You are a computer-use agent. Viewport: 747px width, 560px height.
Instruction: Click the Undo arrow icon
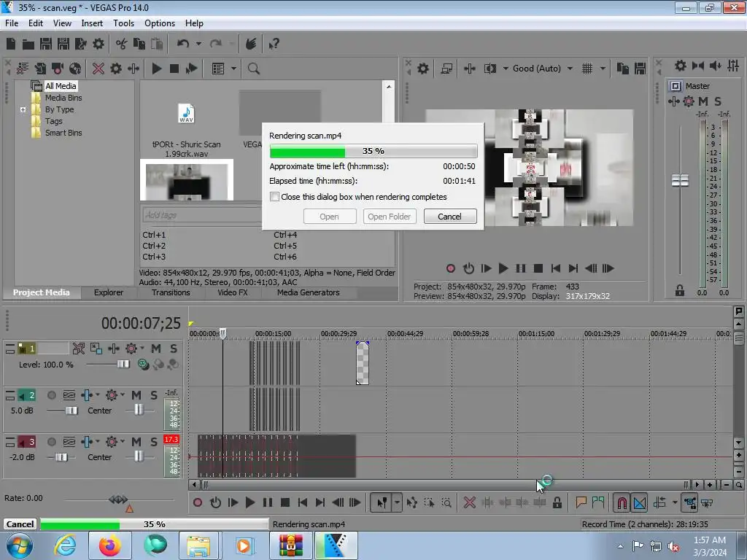183,44
